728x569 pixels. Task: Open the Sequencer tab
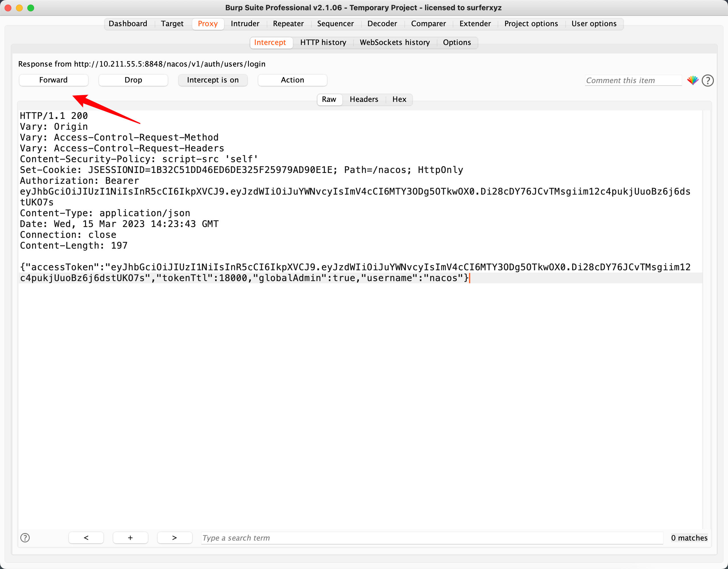[335, 24]
